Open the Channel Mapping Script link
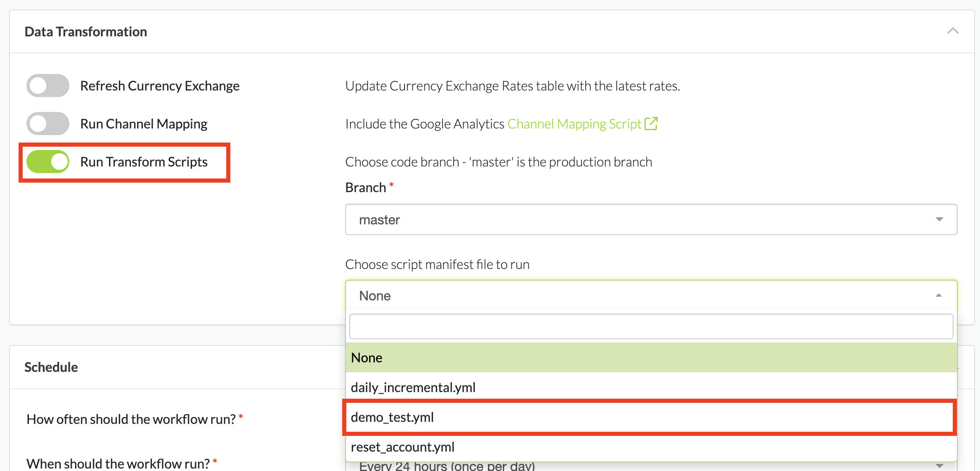 [x=574, y=124]
